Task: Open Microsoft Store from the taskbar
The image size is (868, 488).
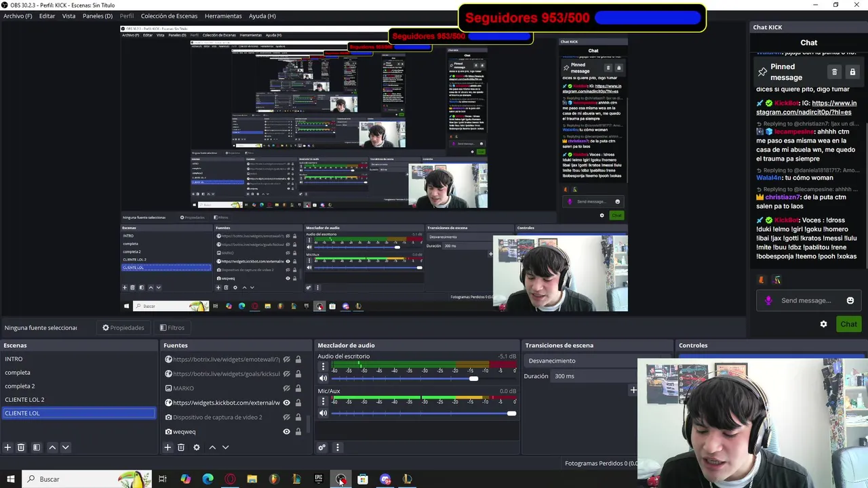Action: [x=363, y=479]
